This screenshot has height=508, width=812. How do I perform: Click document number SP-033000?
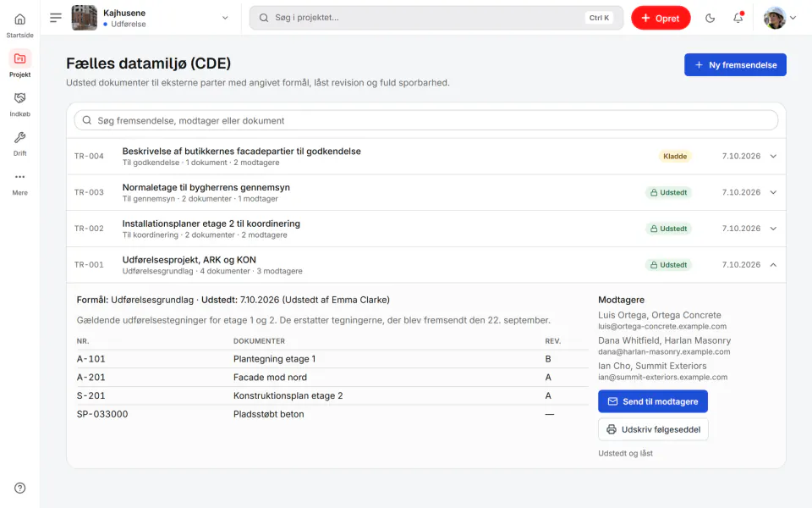point(102,414)
